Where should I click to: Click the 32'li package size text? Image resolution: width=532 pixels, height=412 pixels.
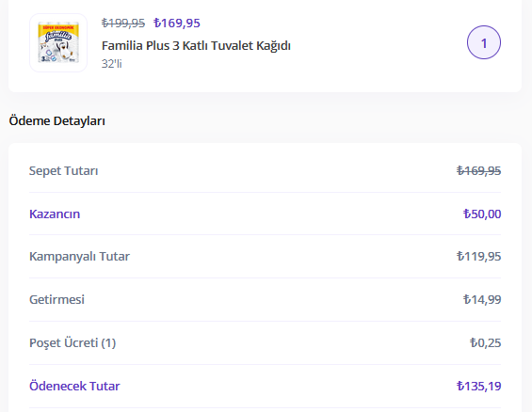coord(112,64)
